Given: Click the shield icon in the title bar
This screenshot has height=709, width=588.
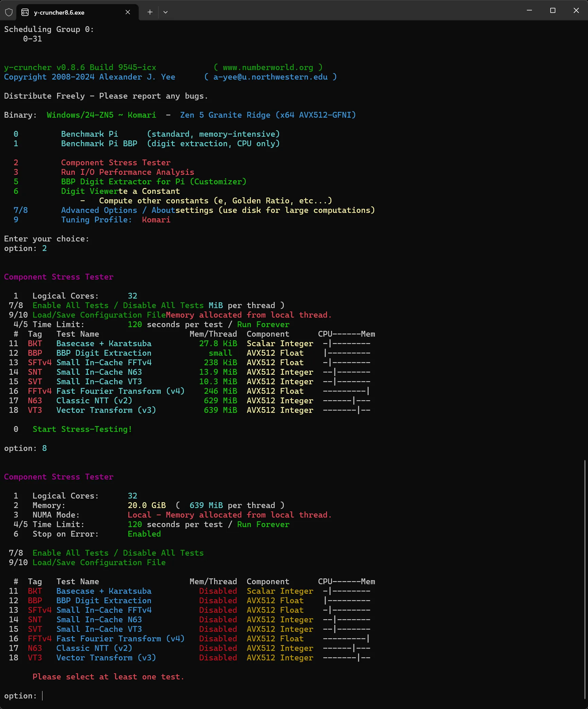Looking at the screenshot, I should coord(9,12).
